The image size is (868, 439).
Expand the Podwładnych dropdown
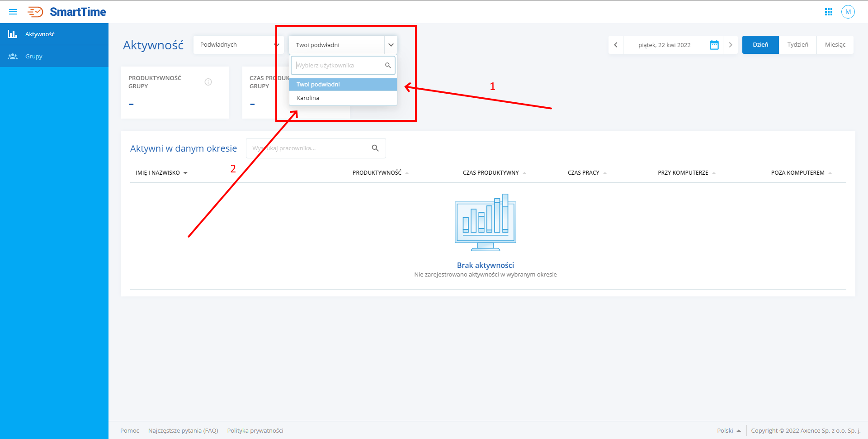(238, 45)
